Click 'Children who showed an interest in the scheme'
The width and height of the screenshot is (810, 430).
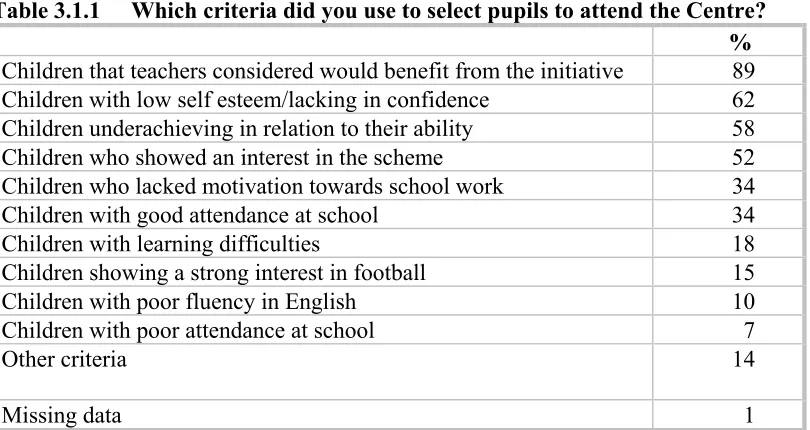tap(222, 158)
